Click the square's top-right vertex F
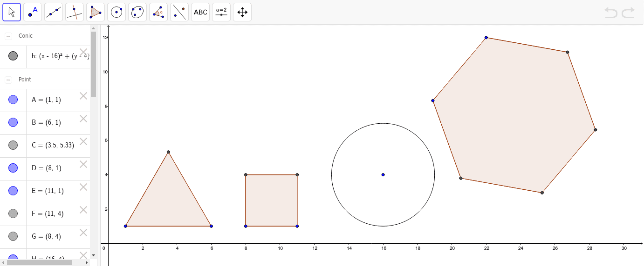 297,175
